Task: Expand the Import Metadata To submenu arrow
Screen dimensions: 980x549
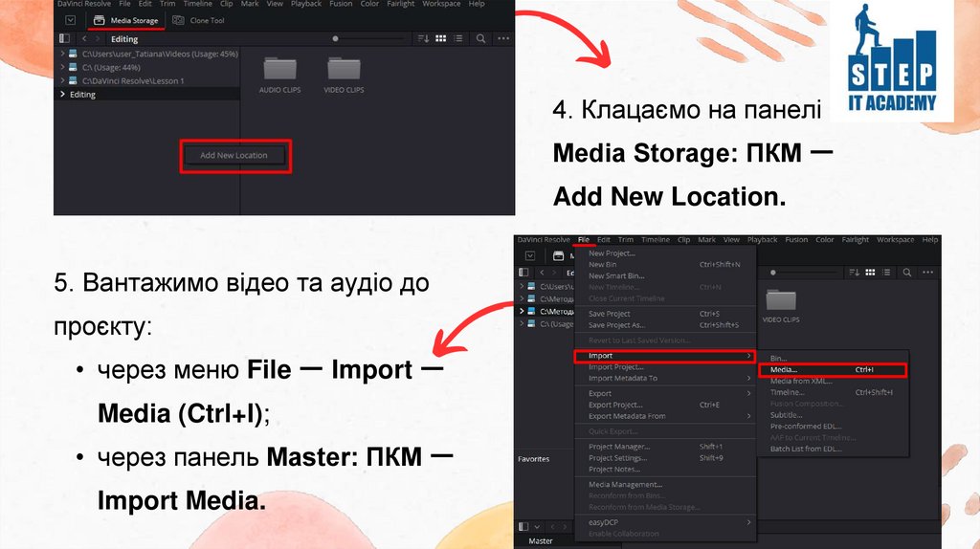Action: pos(748,379)
